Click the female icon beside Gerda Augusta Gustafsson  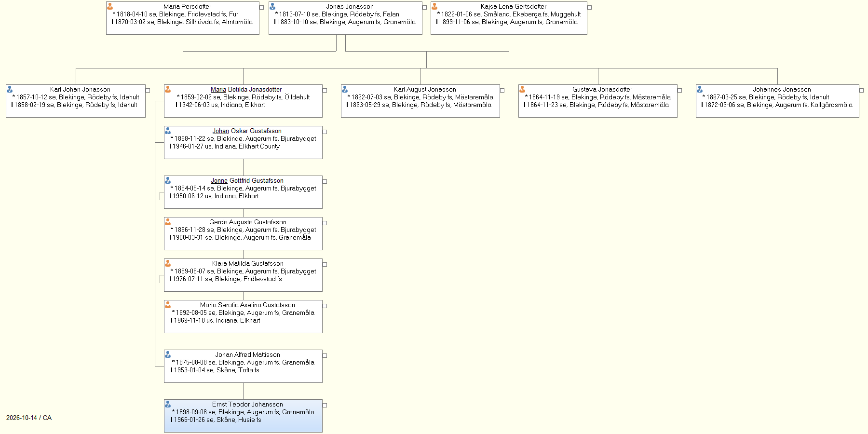(x=168, y=222)
